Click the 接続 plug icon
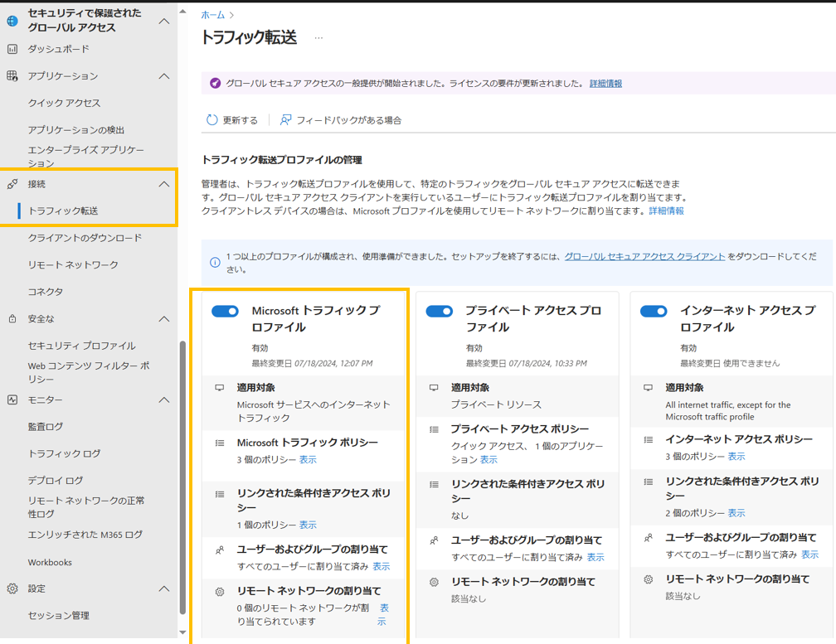Image resolution: width=836 pixels, height=644 pixels. coord(12,184)
